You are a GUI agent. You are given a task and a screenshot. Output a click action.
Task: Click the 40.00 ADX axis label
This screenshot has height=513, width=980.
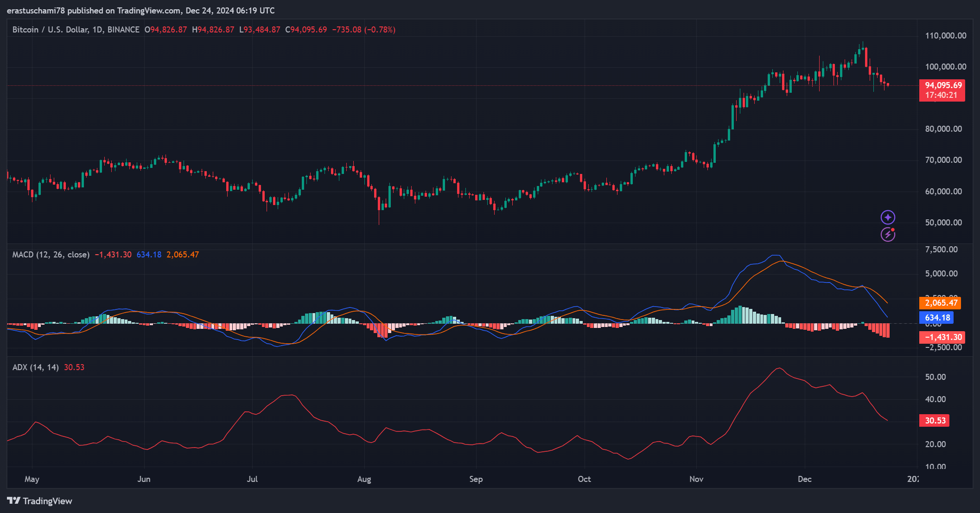pyautogui.click(x=935, y=399)
